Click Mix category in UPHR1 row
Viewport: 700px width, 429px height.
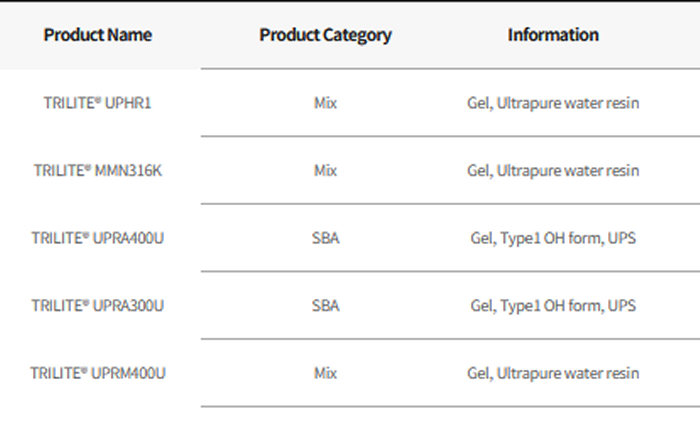pos(325,103)
